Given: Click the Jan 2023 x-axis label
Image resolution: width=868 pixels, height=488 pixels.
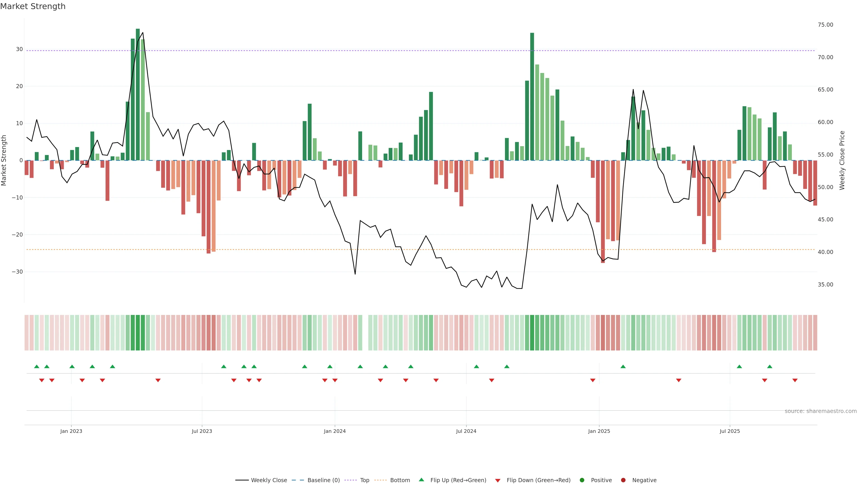Looking at the screenshot, I should [x=71, y=431].
